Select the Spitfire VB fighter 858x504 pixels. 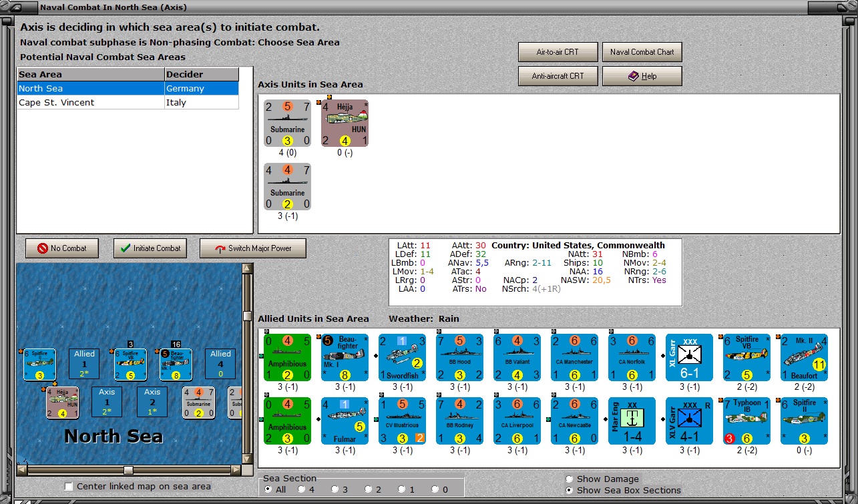click(746, 357)
